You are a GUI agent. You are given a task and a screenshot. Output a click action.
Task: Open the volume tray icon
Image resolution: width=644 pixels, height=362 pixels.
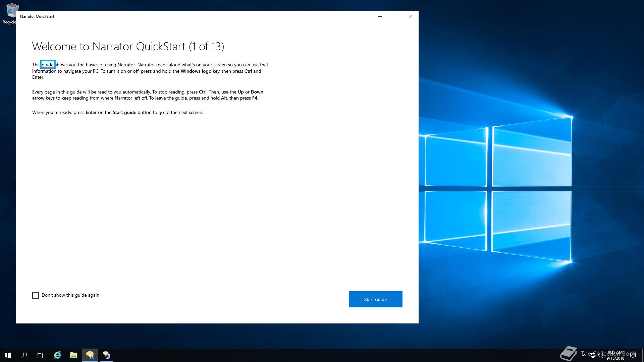tap(600, 355)
